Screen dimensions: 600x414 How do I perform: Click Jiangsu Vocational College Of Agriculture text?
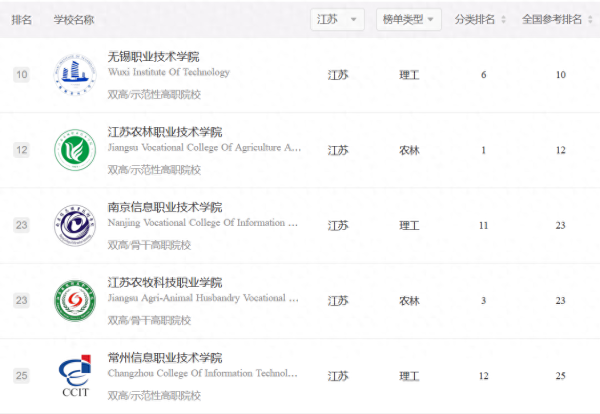[204, 147]
